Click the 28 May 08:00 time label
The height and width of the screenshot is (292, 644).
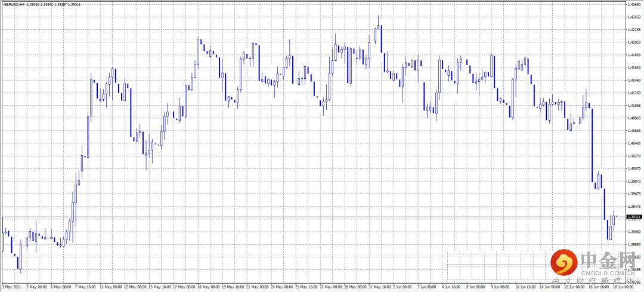(355, 287)
